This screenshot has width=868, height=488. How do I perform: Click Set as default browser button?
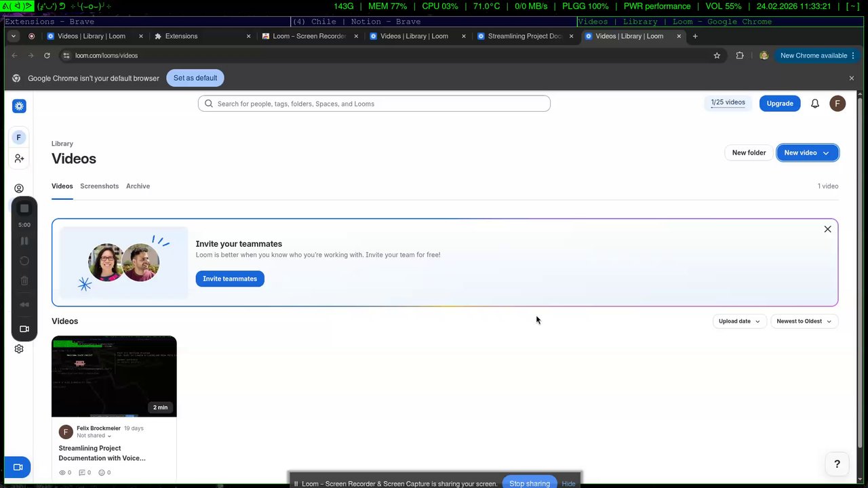(195, 78)
